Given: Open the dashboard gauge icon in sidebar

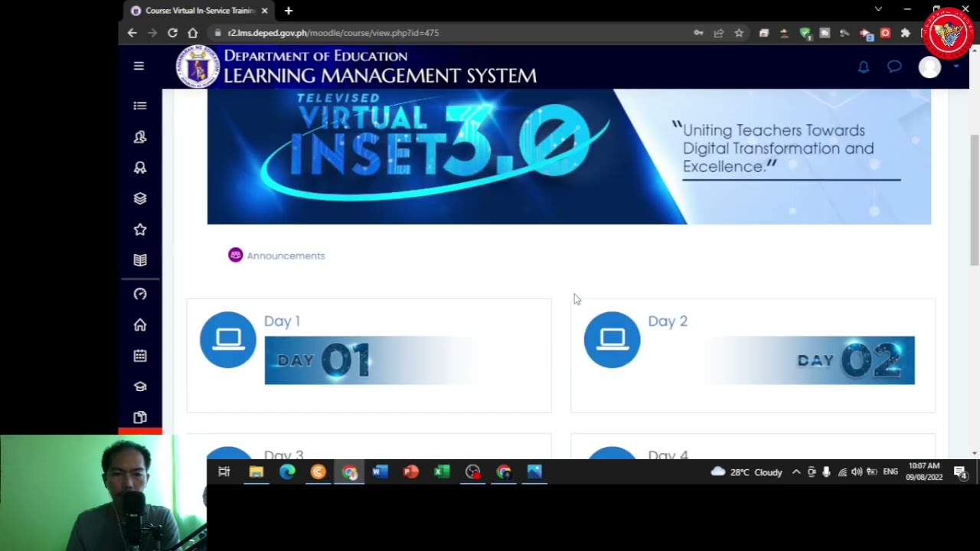Looking at the screenshot, I should pyautogui.click(x=140, y=294).
